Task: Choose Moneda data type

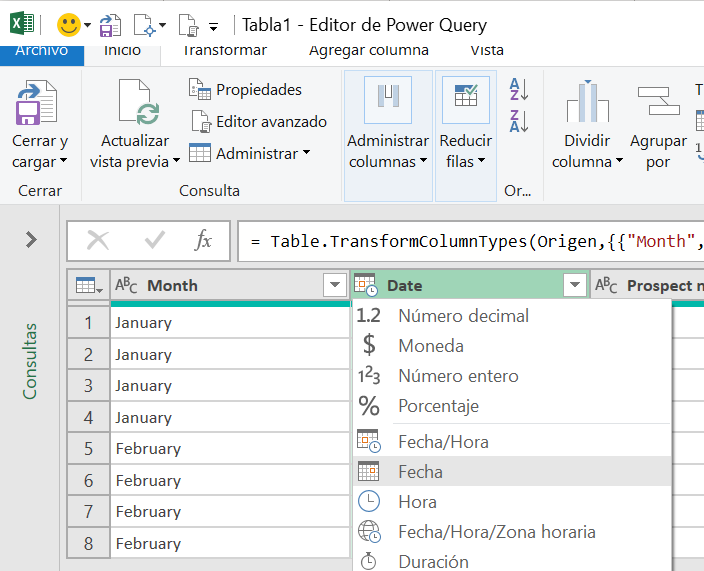Action: tap(512, 346)
